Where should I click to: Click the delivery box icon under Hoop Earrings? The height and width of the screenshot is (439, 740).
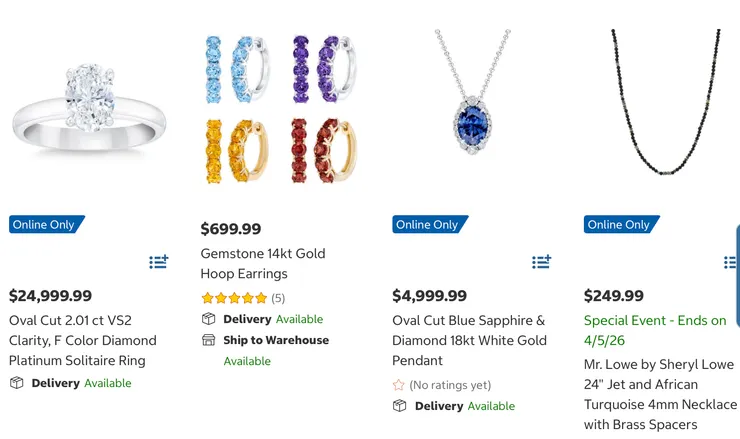pyautogui.click(x=208, y=319)
